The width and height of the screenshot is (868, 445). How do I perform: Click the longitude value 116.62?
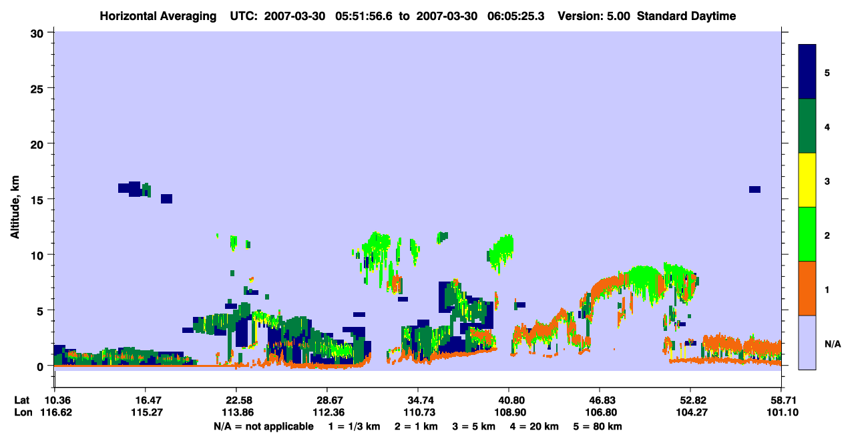tap(55, 412)
